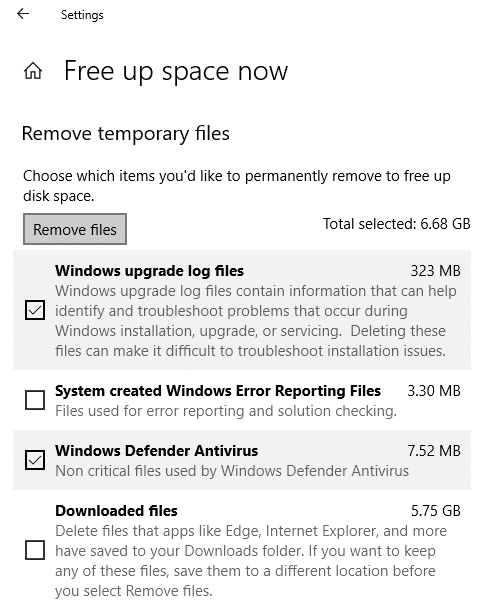
Task: Click the 323 MB size label
Action: [x=436, y=271]
